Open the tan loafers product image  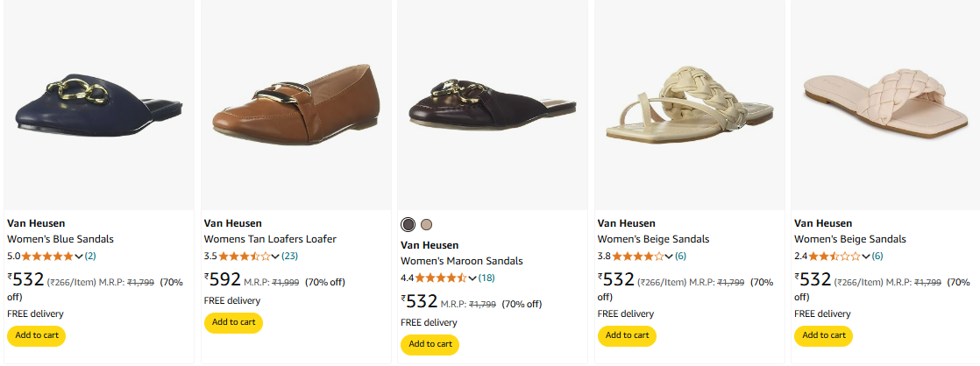click(x=295, y=105)
